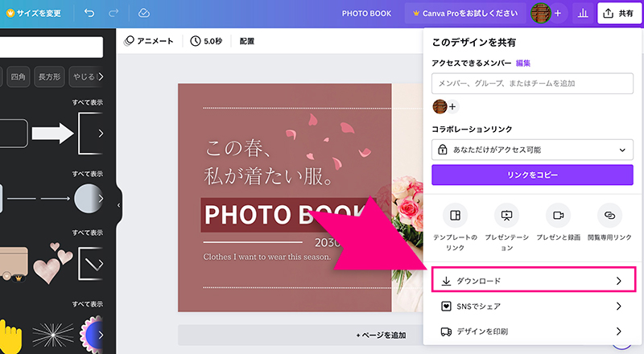
Task: Click the 閲覧専用リンク link icon
Action: coord(609,216)
